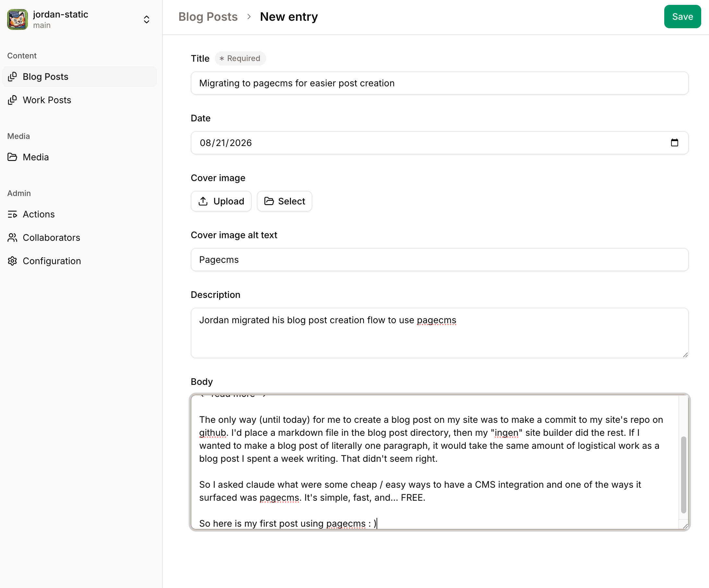
Task: Click the Description resize handle
Action: pos(685,355)
